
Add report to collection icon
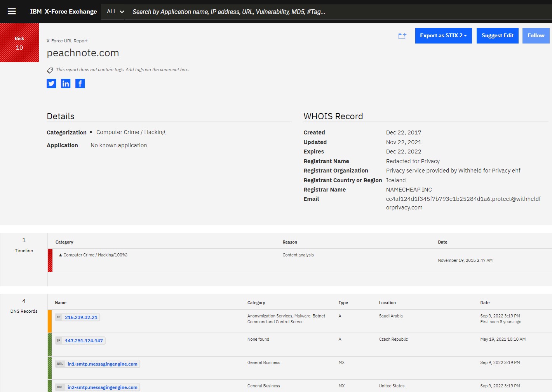click(402, 36)
